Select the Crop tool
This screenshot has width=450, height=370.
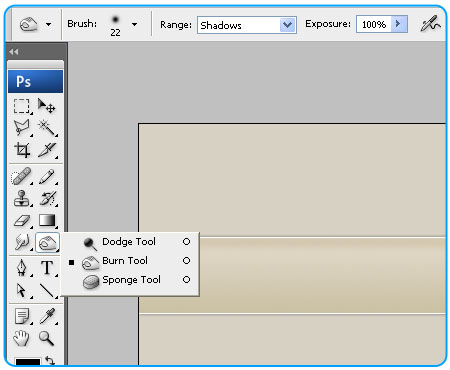[22, 150]
